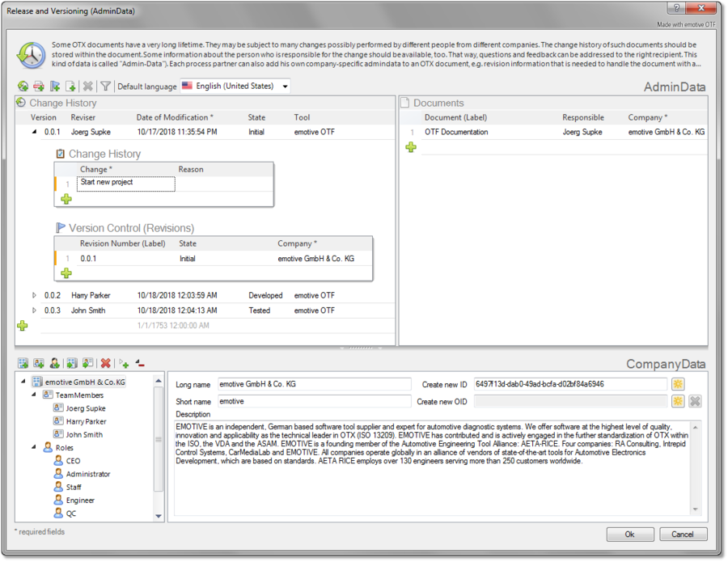728x562 pixels.
Task: Add a revision under Version Control with green plus
Action: click(66, 273)
